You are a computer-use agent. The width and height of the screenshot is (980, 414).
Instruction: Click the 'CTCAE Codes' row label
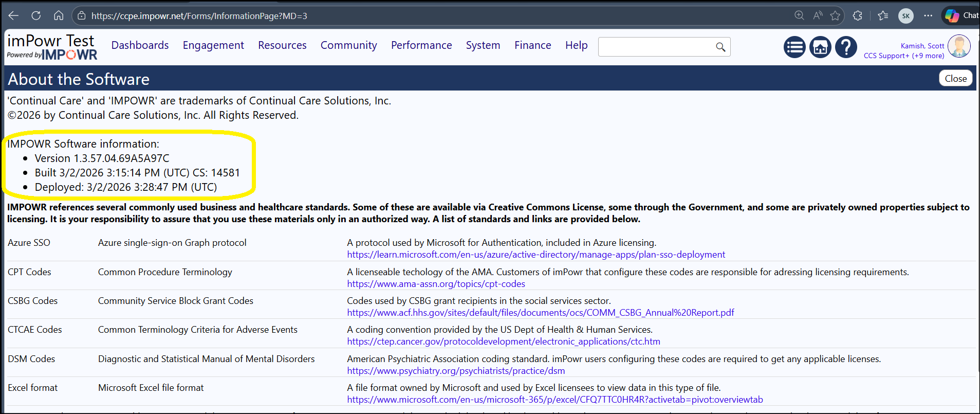coord(34,330)
